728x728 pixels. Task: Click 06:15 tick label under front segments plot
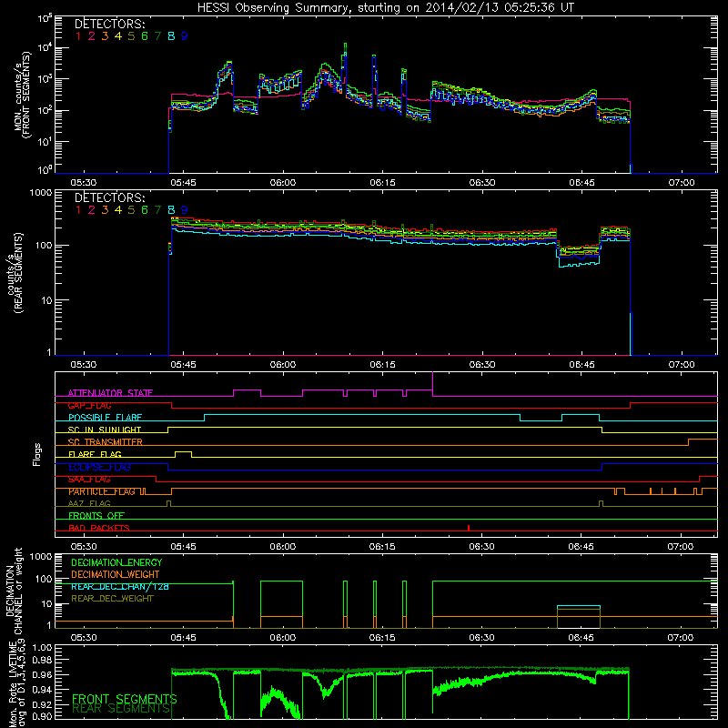click(382, 183)
